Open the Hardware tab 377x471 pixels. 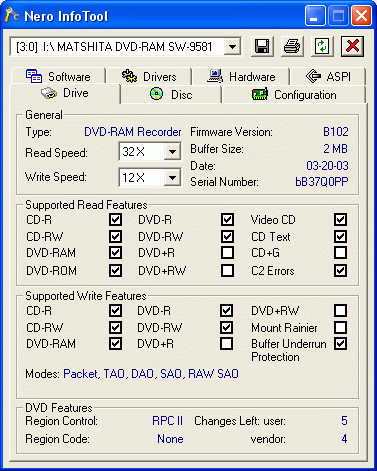click(241, 76)
